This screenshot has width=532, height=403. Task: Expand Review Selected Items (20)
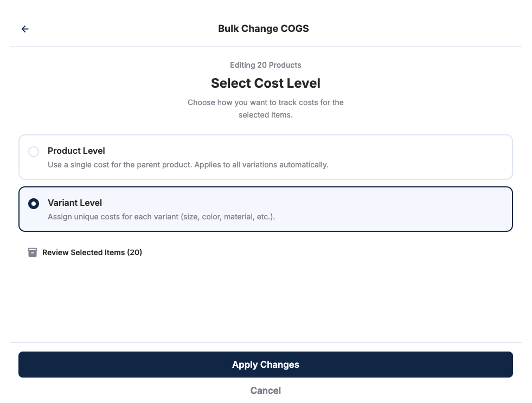pos(92,252)
